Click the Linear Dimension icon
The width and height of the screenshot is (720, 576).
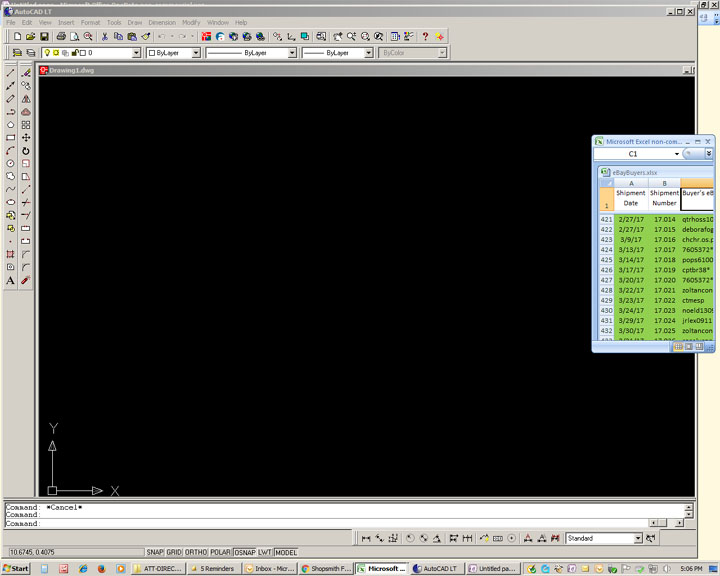click(366, 538)
